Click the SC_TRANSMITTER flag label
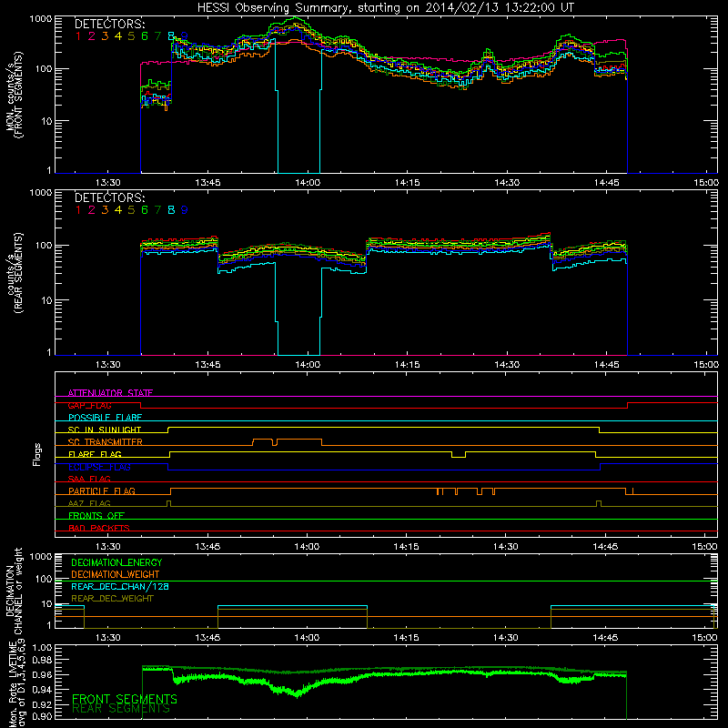 click(x=106, y=442)
